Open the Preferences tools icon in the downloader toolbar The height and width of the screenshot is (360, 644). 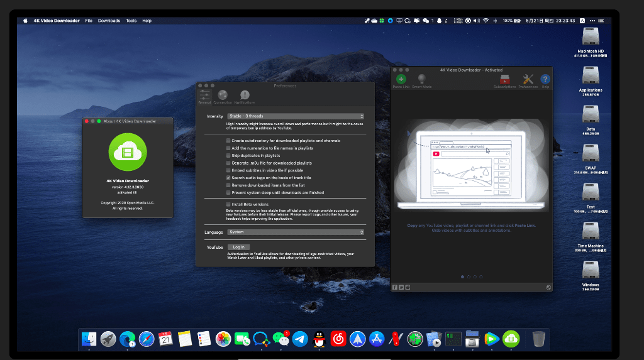pos(528,79)
